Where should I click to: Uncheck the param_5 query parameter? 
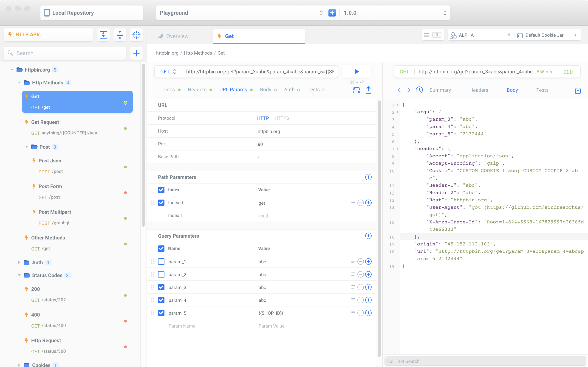point(161,313)
